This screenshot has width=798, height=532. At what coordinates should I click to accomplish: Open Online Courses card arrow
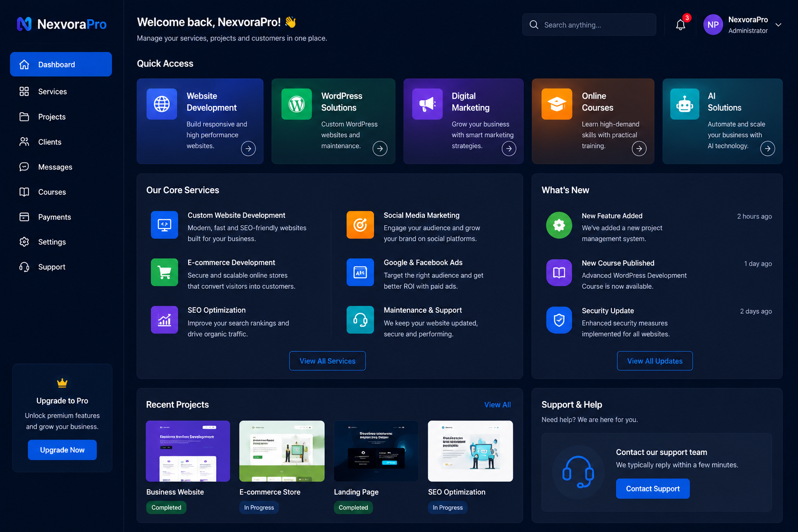[639, 149]
